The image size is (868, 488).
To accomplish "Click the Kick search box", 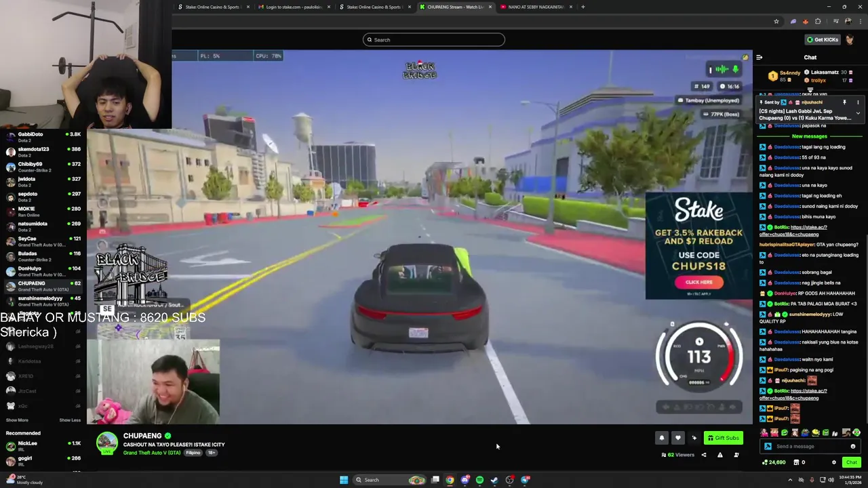I will click(x=434, y=40).
